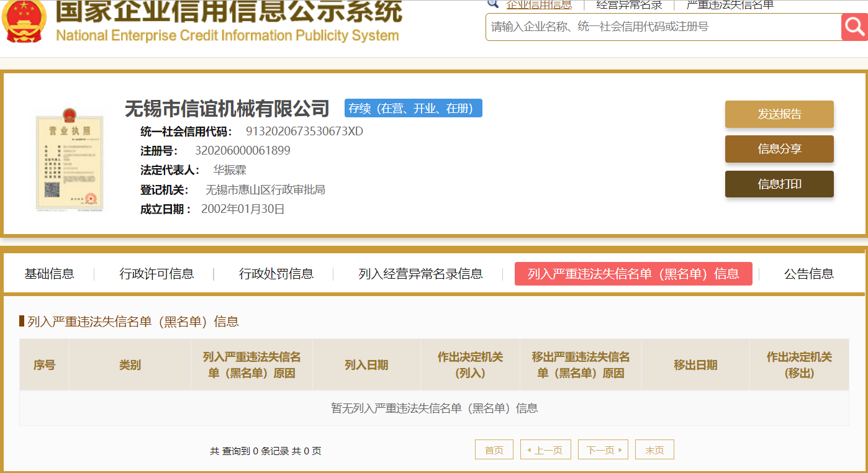
Task: Focus the enterprise name search field
Action: 663,27
